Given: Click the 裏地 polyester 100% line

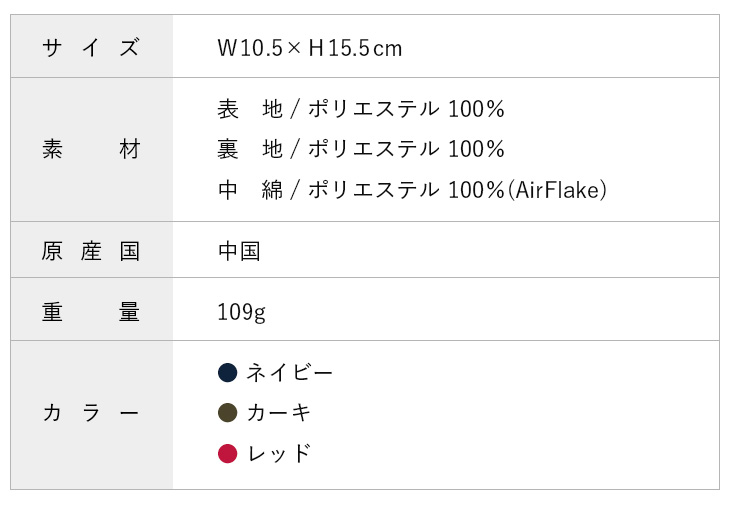Looking at the screenshot, I should (361, 150).
